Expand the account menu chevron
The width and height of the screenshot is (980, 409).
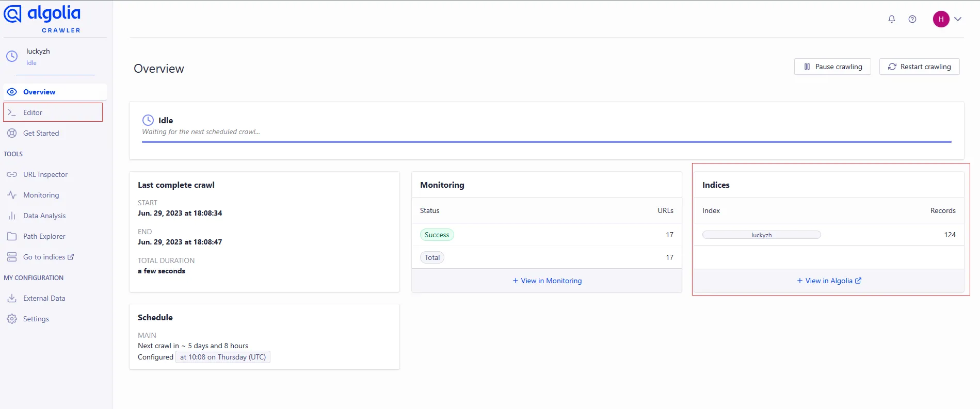click(958, 19)
